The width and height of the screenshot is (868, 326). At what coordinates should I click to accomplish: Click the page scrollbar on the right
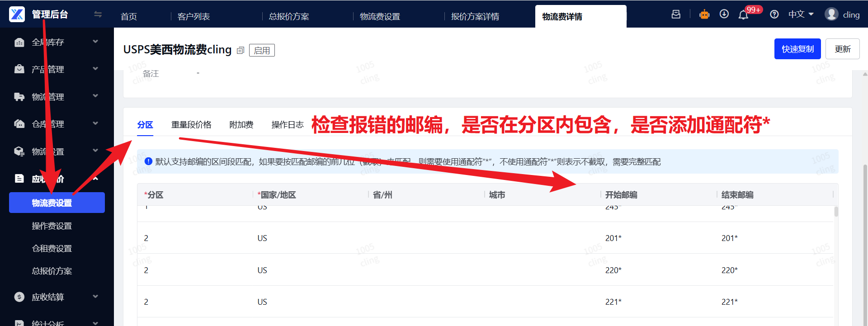click(x=865, y=244)
